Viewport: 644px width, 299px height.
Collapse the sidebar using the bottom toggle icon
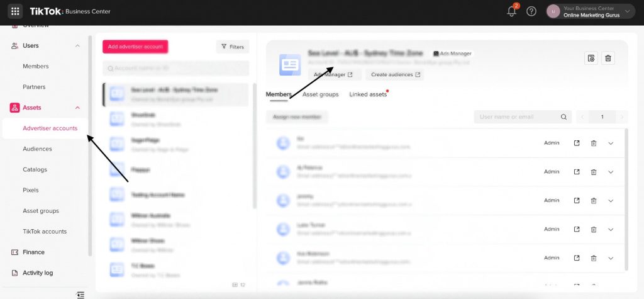coord(80,295)
